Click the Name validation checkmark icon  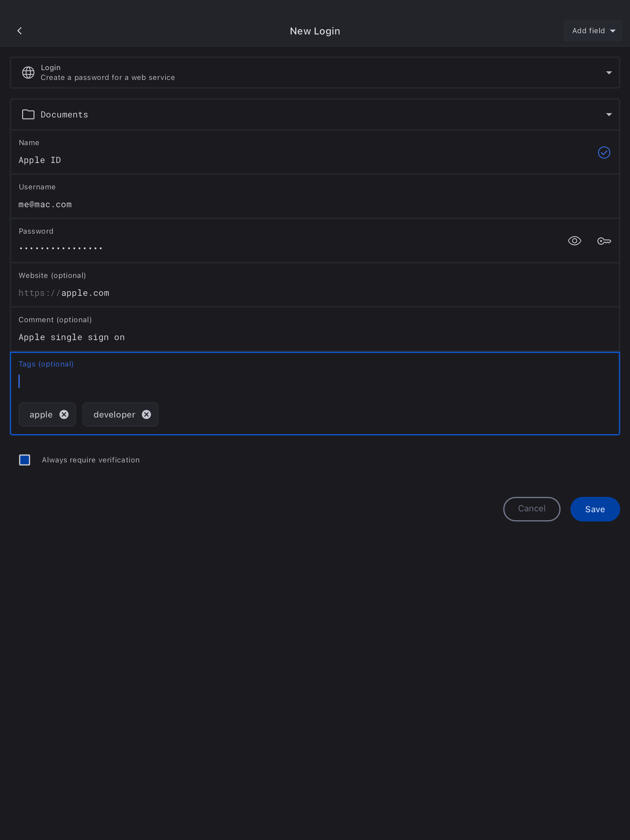[604, 153]
